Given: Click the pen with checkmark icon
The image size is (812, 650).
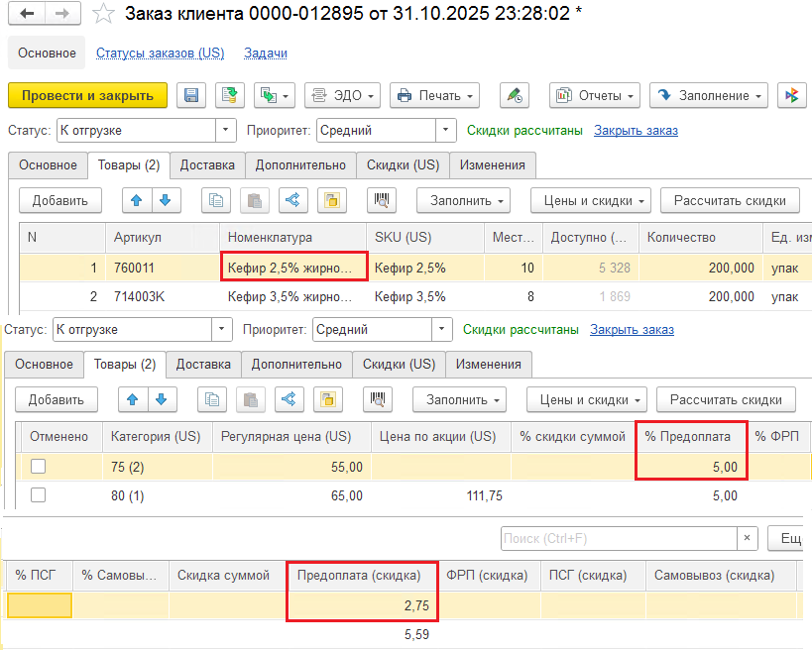Looking at the screenshot, I should click(514, 95).
